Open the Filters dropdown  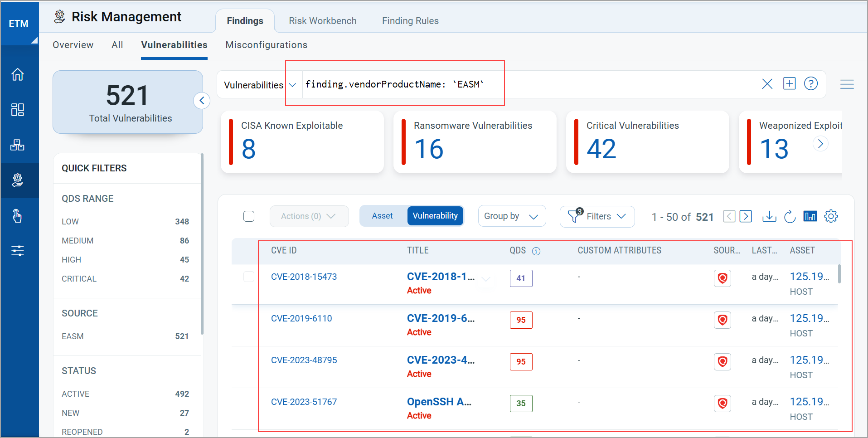597,216
